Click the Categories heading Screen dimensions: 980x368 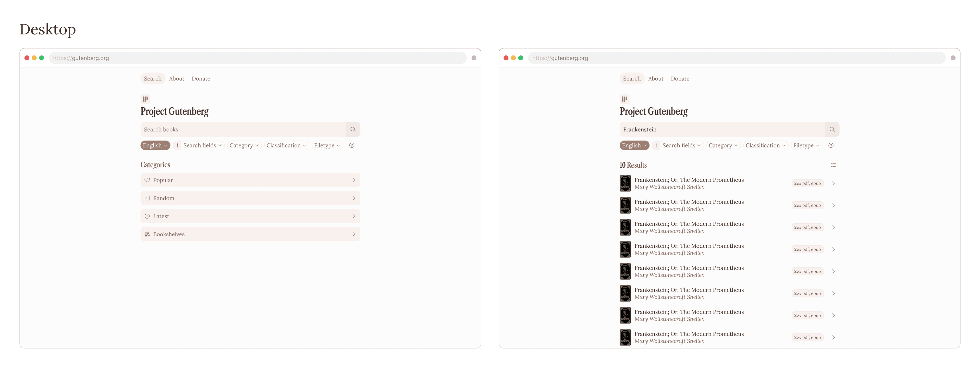click(x=155, y=165)
